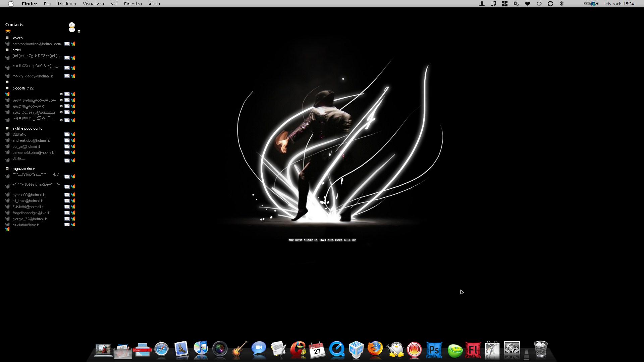This screenshot has height=362, width=644.
Task: Launch GarageBand guitar icon in Dock
Action: point(239,349)
